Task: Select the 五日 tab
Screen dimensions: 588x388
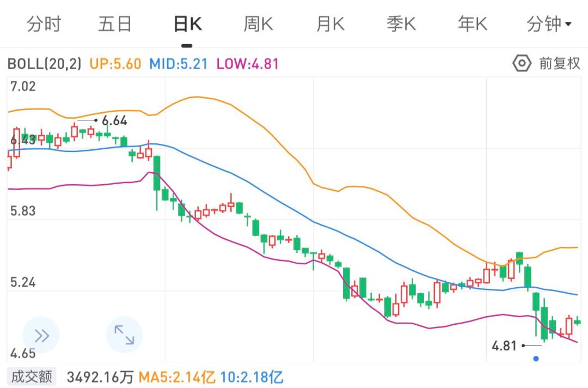Action: [x=115, y=25]
